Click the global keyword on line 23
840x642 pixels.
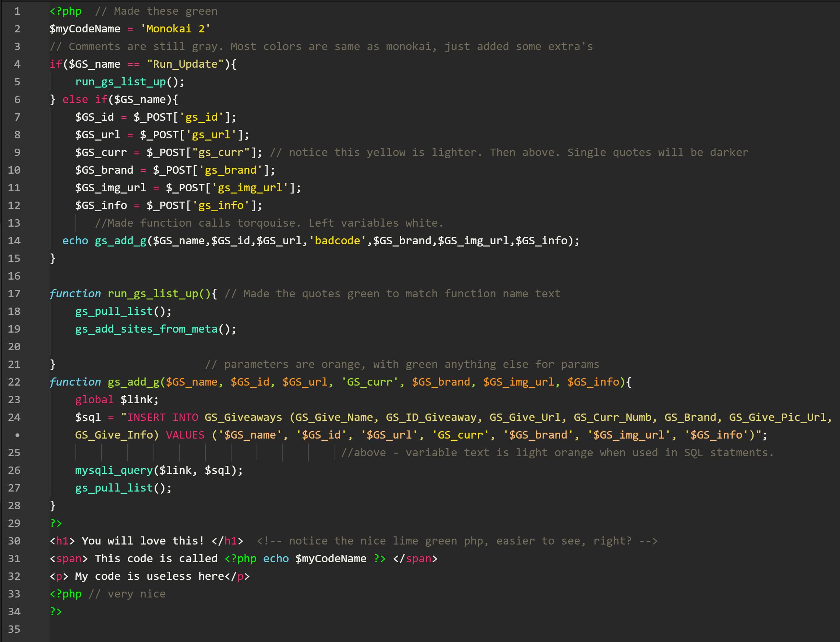(x=94, y=399)
